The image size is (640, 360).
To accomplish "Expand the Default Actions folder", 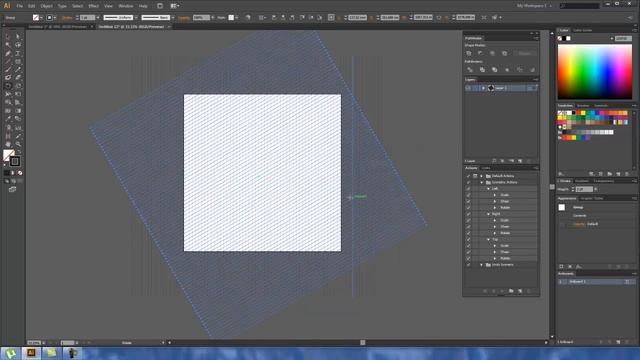I will 482,176.
